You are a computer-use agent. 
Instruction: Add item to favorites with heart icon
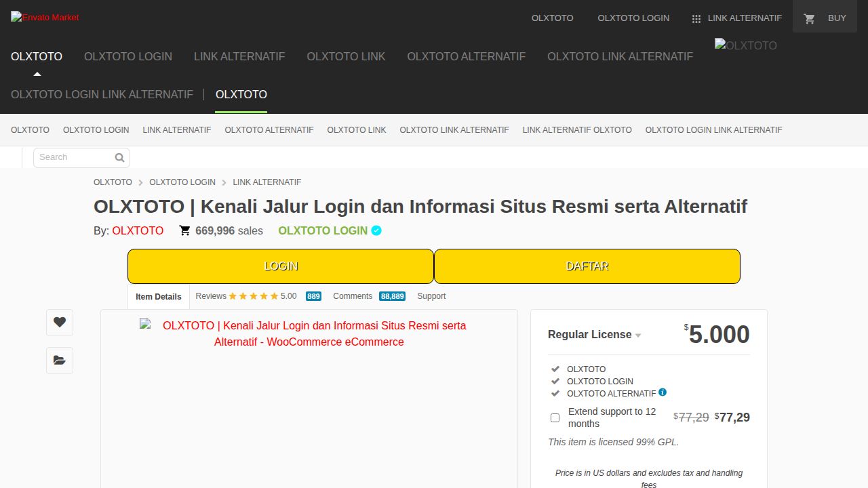[x=60, y=322]
